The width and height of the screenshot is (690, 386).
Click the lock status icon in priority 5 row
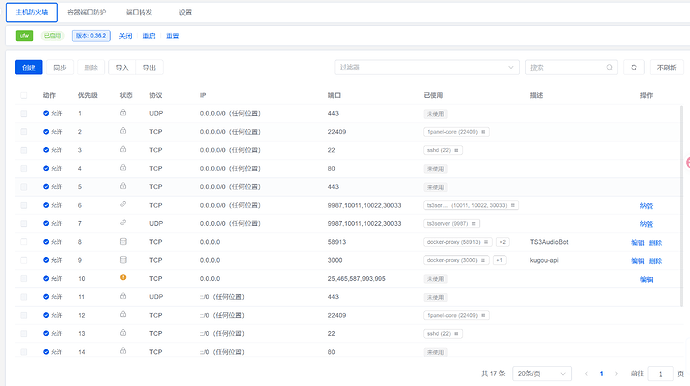point(123,186)
